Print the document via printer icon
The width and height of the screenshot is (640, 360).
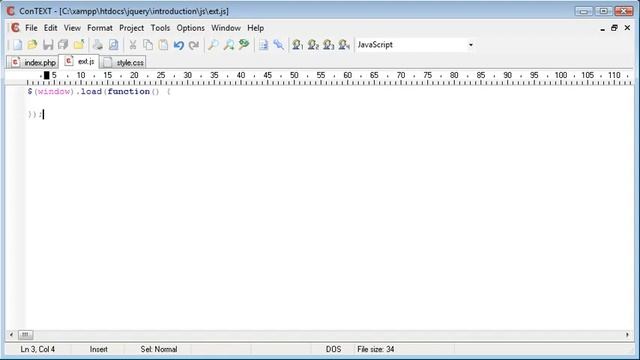coord(98,44)
